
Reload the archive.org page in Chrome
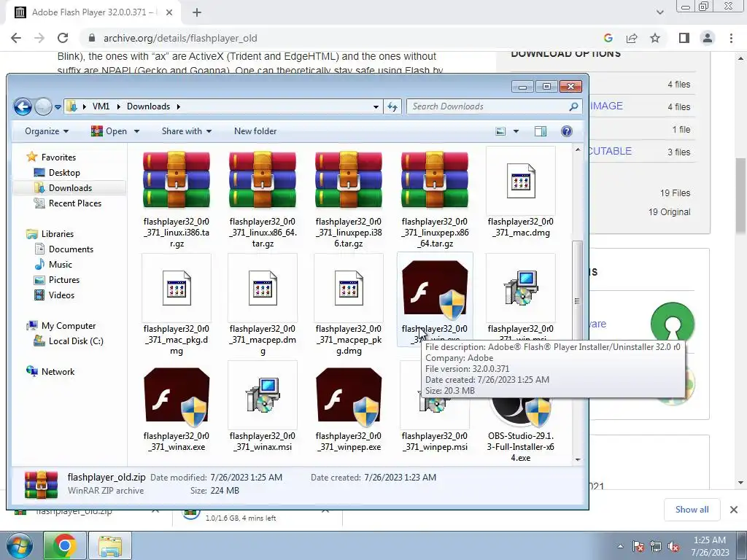pyautogui.click(x=63, y=38)
